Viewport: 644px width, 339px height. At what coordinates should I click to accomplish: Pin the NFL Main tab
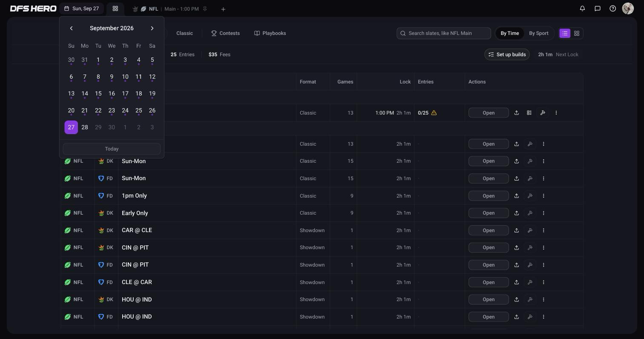point(205,9)
